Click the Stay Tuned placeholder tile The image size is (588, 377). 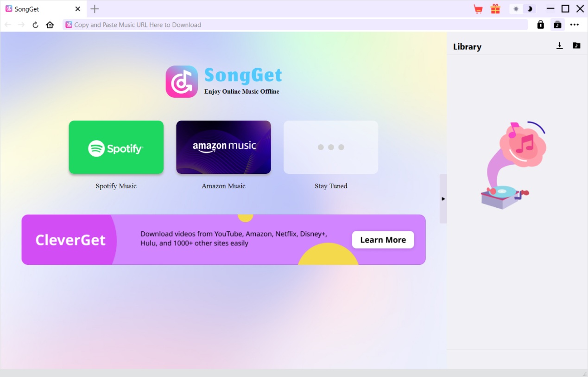tap(331, 147)
